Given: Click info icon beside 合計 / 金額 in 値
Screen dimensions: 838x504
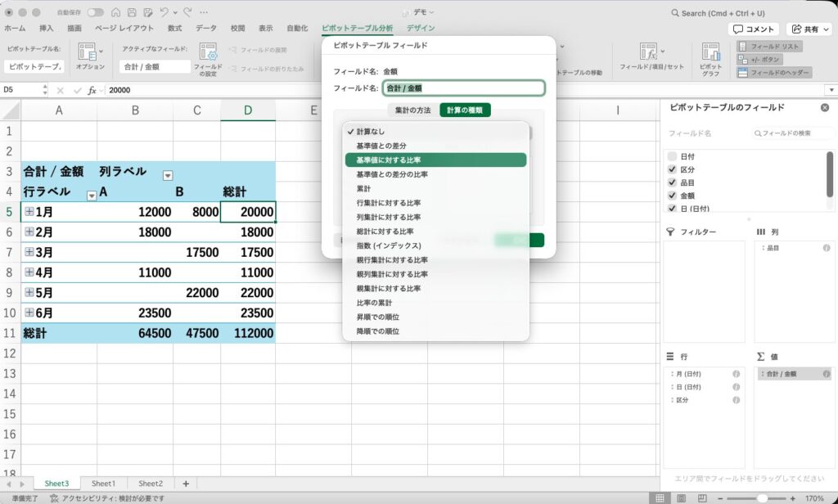Looking at the screenshot, I should (x=827, y=374).
